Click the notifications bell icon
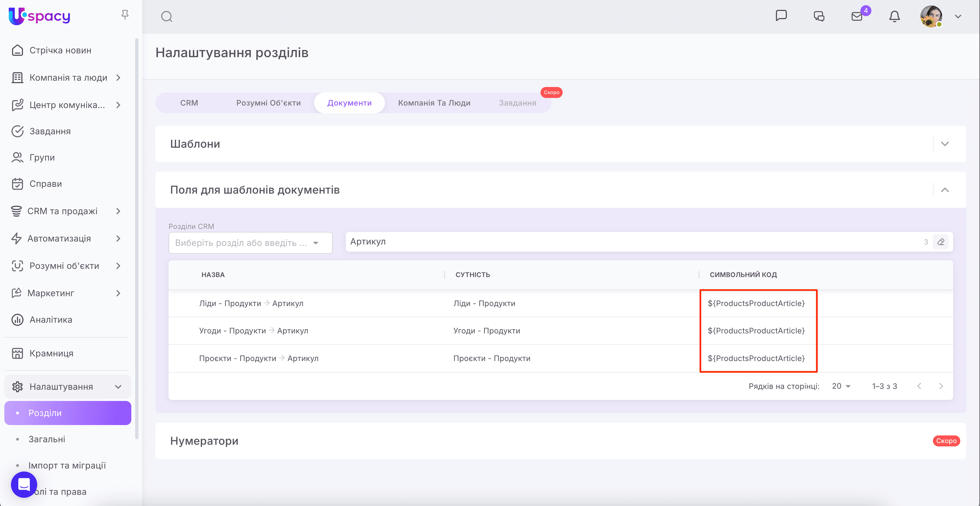The height and width of the screenshot is (506, 980). [x=894, y=16]
